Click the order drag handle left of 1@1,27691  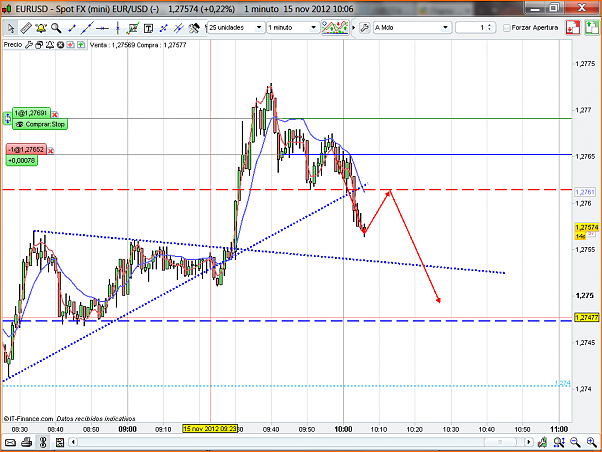point(7,118)
